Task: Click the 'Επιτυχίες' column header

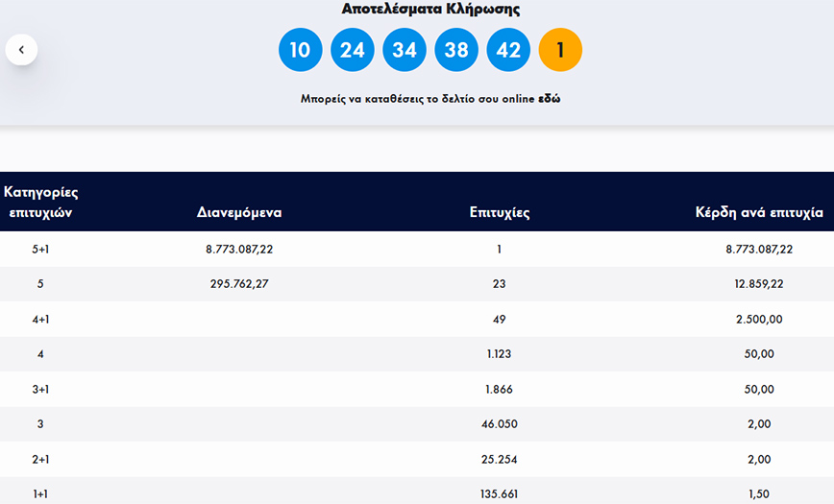Action: (x=499, y=212)
